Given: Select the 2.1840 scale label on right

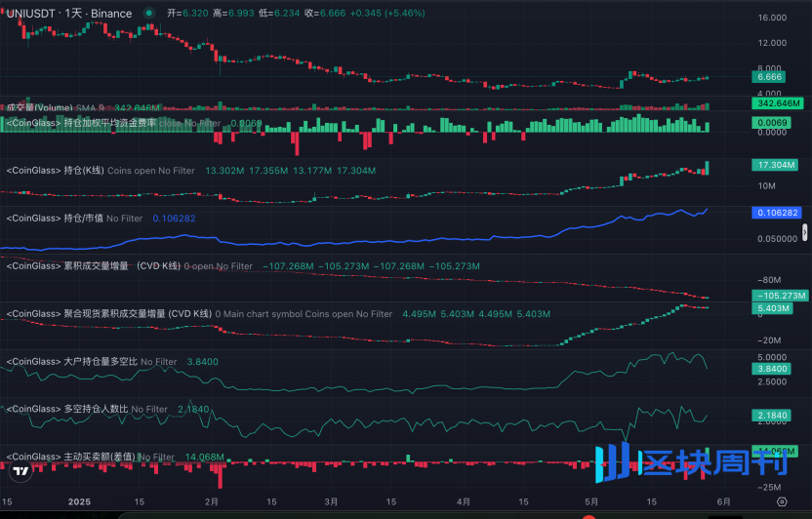Looking at the screenshot, I should (x=772, y=415).
